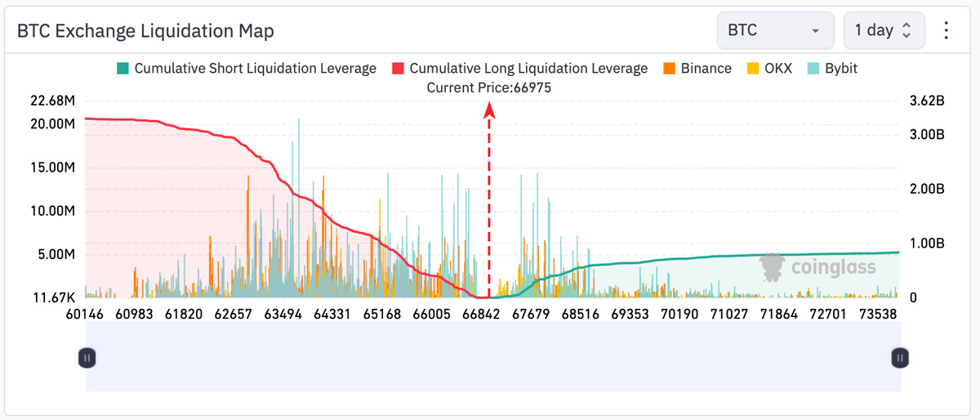This screenshot has width=980, height=420.
Task: Toggle Cumulative Short Liquidation Leverage legend
Action: 247,69
